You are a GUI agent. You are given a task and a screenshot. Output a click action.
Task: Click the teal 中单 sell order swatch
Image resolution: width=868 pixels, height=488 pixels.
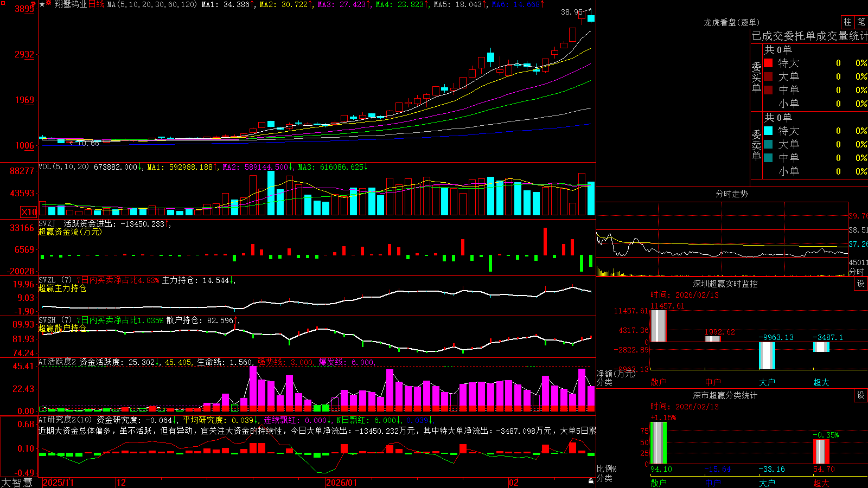pyautogui.click(x=768, y=158)
